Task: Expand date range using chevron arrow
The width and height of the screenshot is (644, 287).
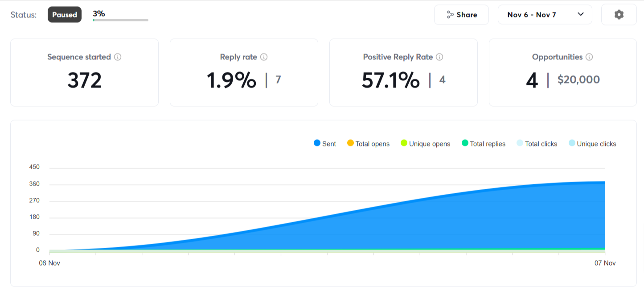Action: (x=581, y=14)
